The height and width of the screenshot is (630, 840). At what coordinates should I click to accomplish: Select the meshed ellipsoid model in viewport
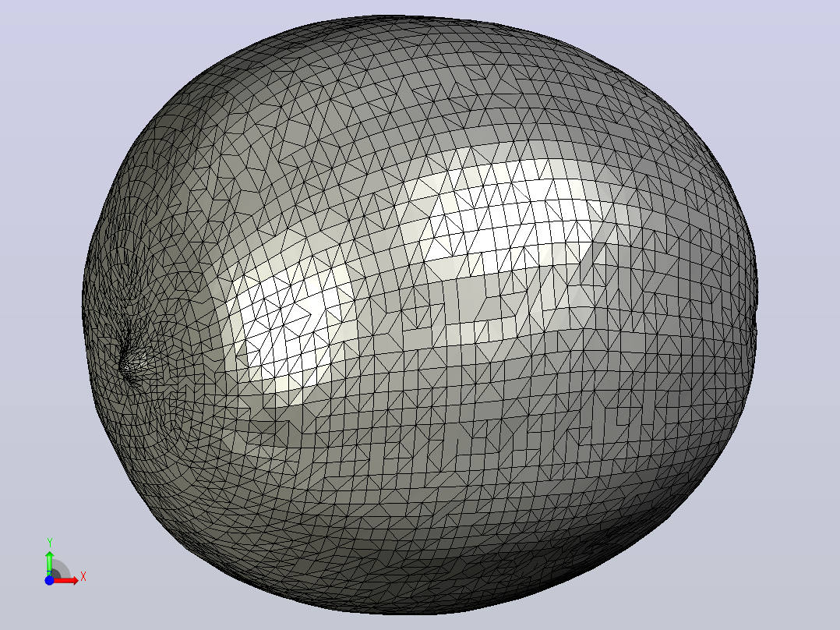point(419,315)
